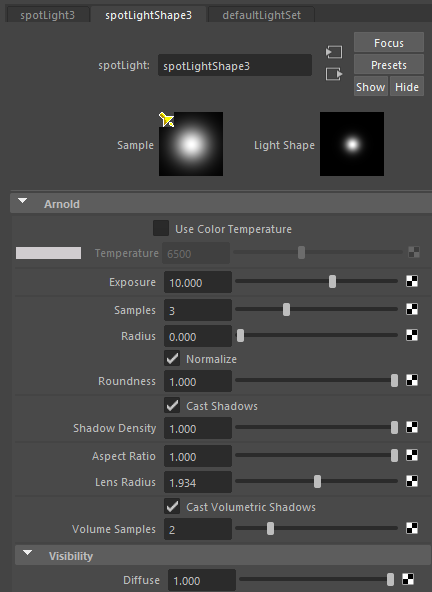Disable Cast Volumetric Shadows checkbox
Viewport: 432px width, 592px height.
(172, 506)
